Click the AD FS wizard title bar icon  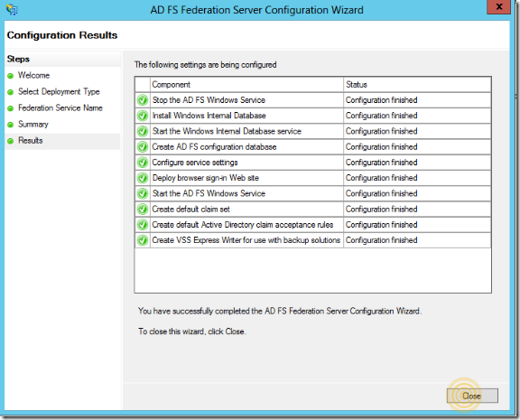click(x=12, y=10)
